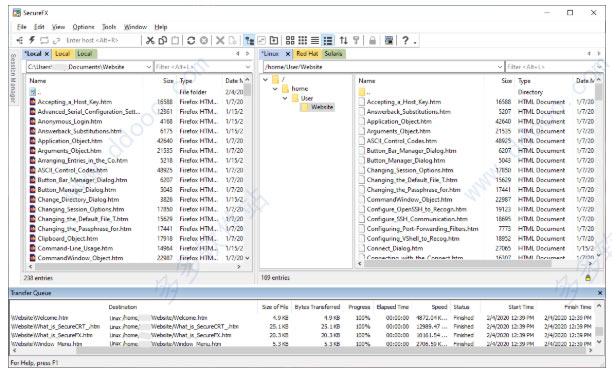Close the *Linux tab
Screen dimensions: 612x372
point(288,54)
